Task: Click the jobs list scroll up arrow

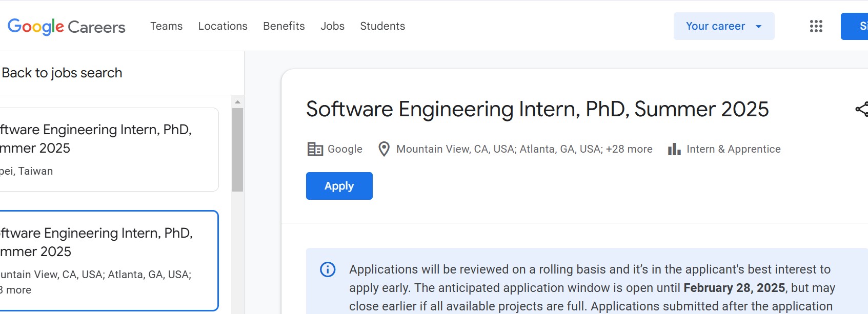Action: tap(237, 102)
